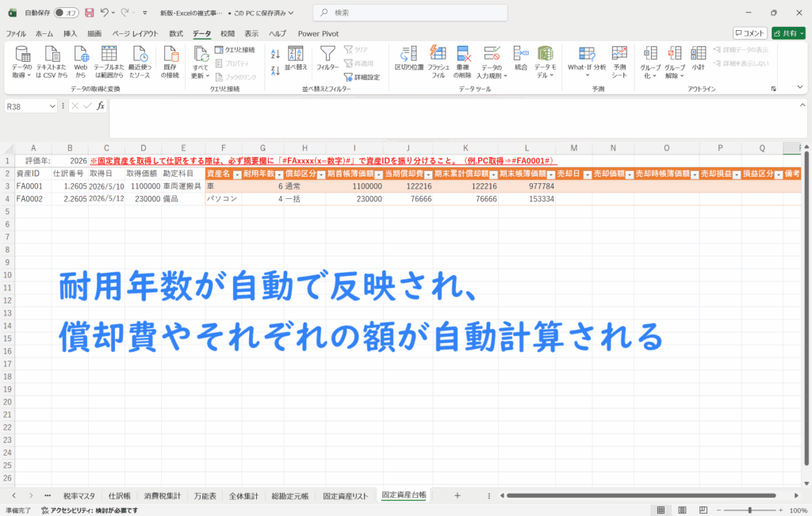This screenshot has width=812, height=516.
Task: Click the 区切り位置 text-to-columns icon
Action: pyautogui.click(x=408, y=57)
